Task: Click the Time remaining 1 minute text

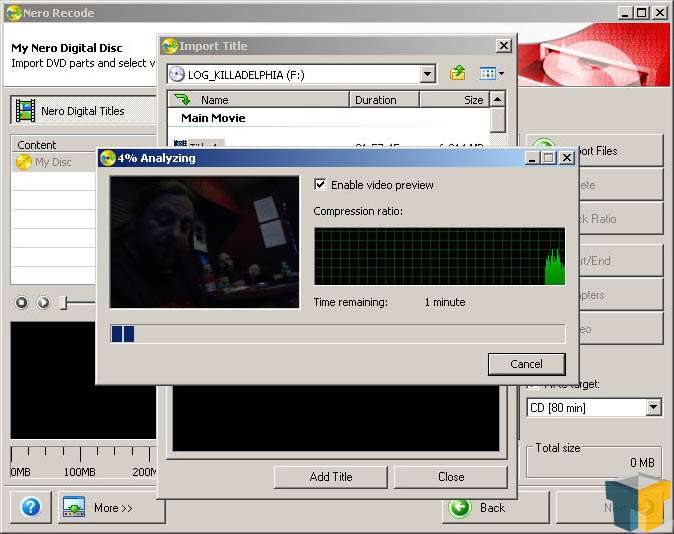Action: pos(389,302)
